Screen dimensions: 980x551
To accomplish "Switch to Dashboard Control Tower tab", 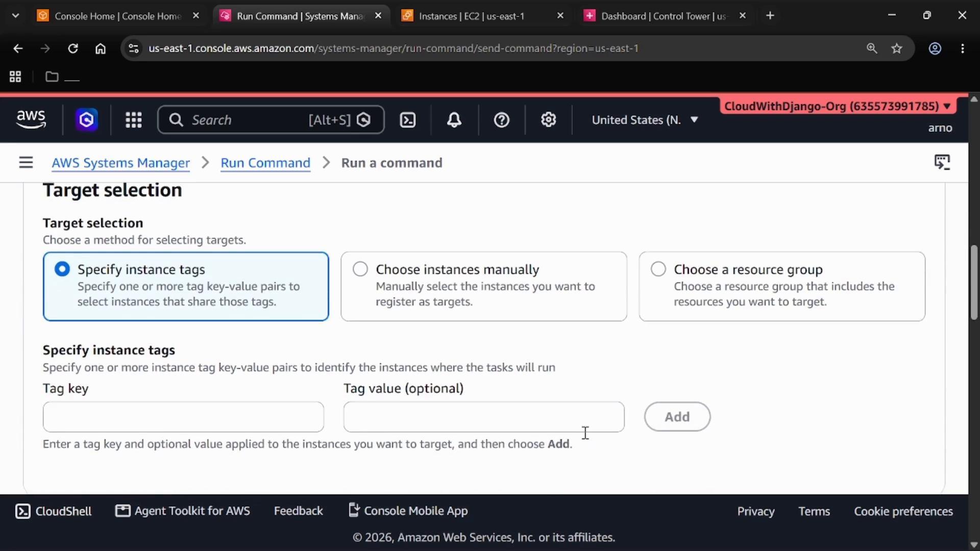I will click(664, 16).
